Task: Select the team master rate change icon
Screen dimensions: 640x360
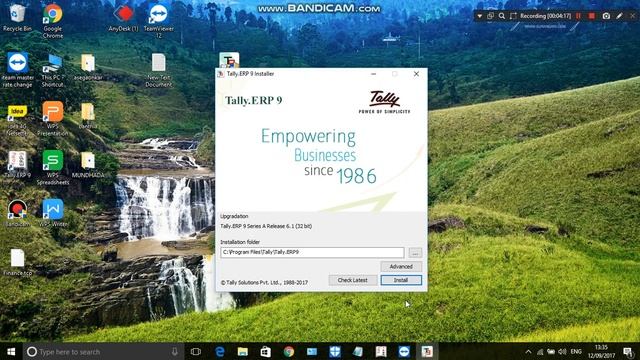Action: 17,70
